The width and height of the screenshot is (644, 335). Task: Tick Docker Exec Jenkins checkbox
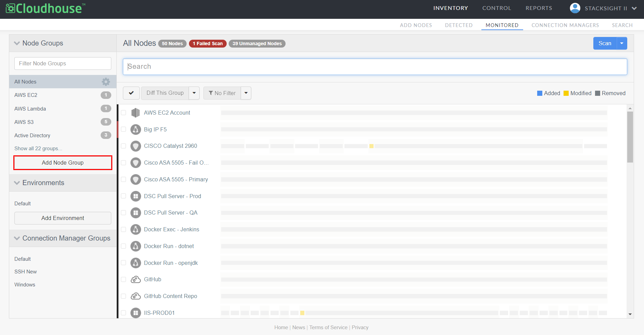[x=124, y=229]
